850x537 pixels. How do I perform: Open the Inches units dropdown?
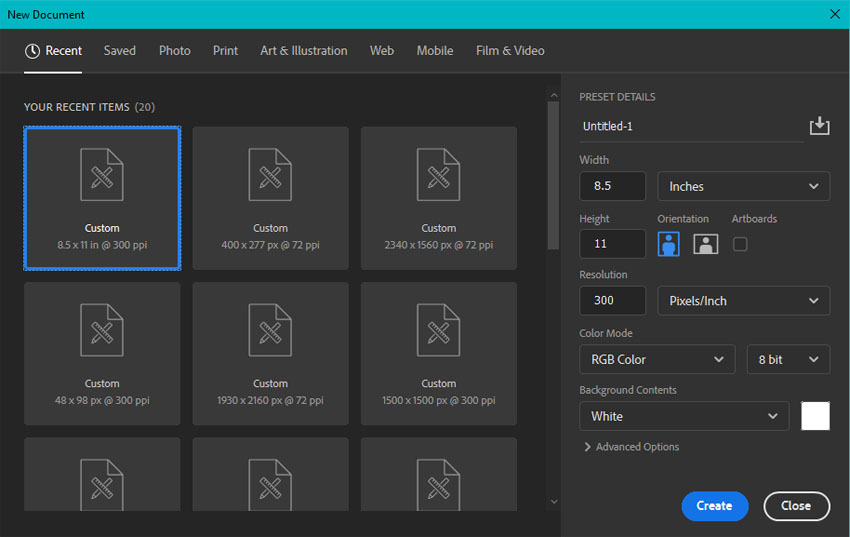743,186
